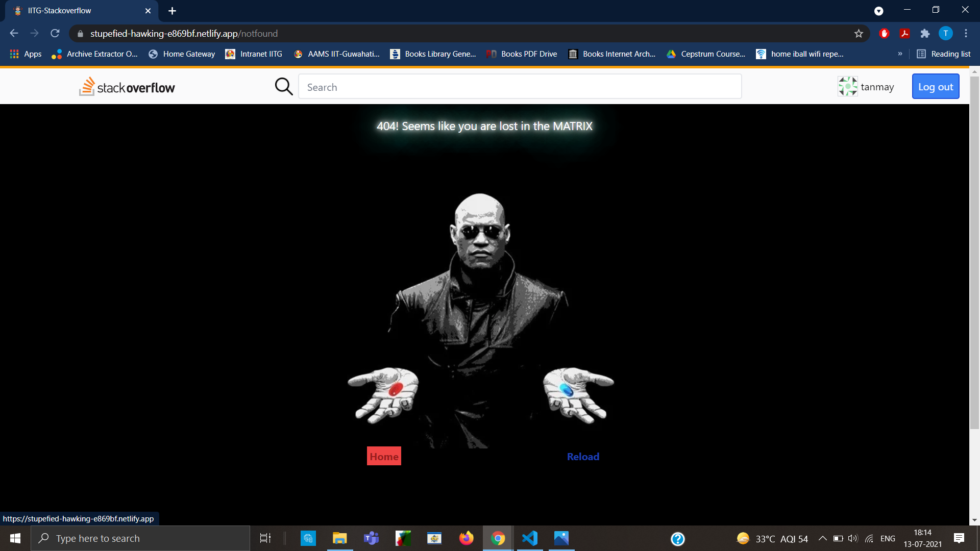
Task: Bookmark this page with the star icon
Action: point(859,34)
